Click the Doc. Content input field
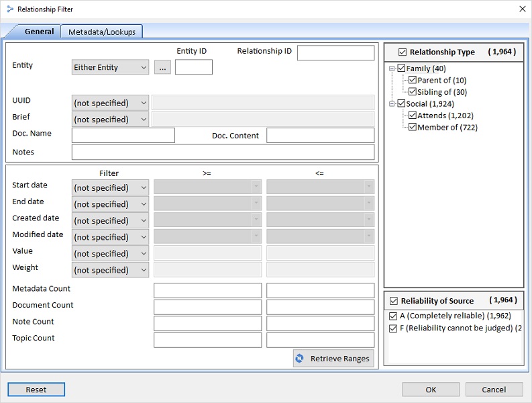 (x=320, y=135)
